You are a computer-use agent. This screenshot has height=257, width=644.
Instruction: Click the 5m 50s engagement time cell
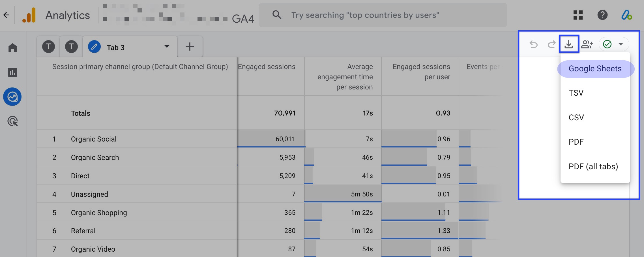coord(362,194)
